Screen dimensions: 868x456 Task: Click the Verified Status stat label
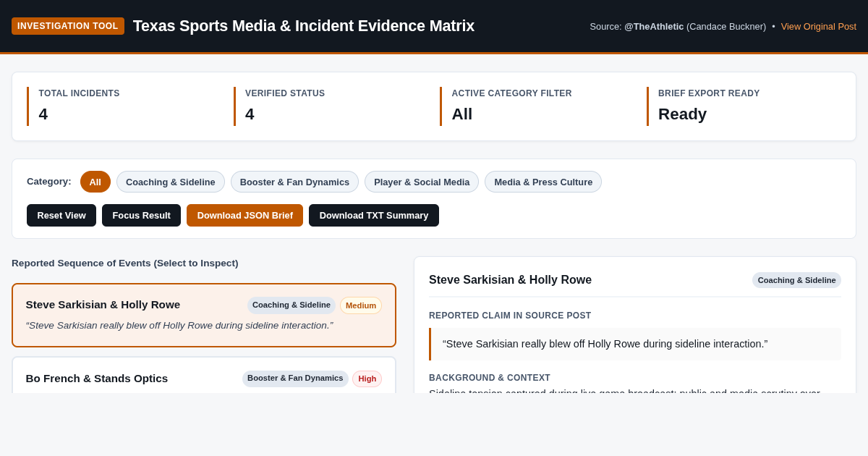point(285,93)
